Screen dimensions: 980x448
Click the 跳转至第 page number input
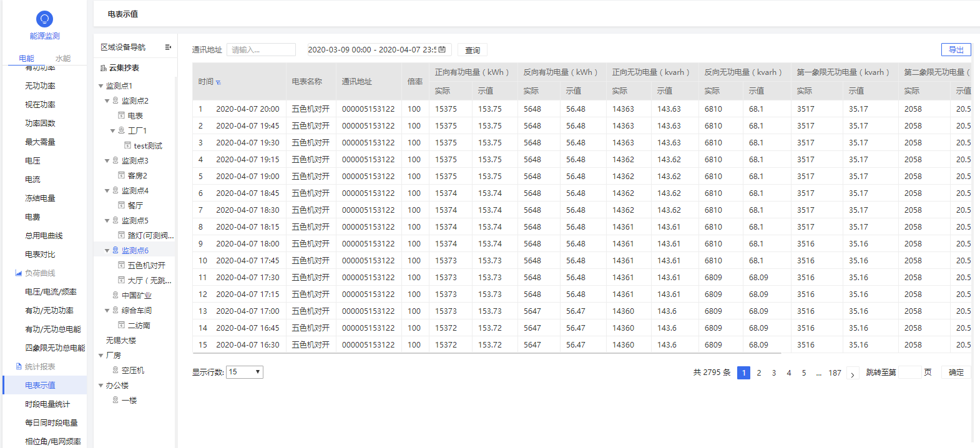coord(909,373)
